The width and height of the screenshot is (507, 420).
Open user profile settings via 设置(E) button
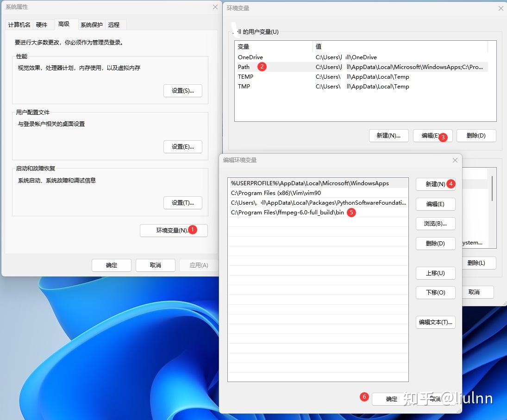(x=183, y=147)
